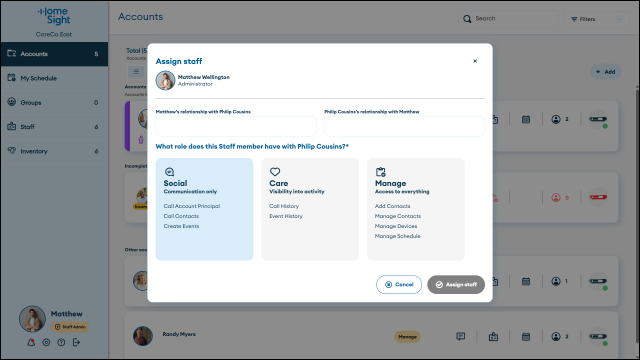The height and width of the screenshot is (360, 640).
Task: Click Randy Myers account avatar
Action: click(142, 336)
